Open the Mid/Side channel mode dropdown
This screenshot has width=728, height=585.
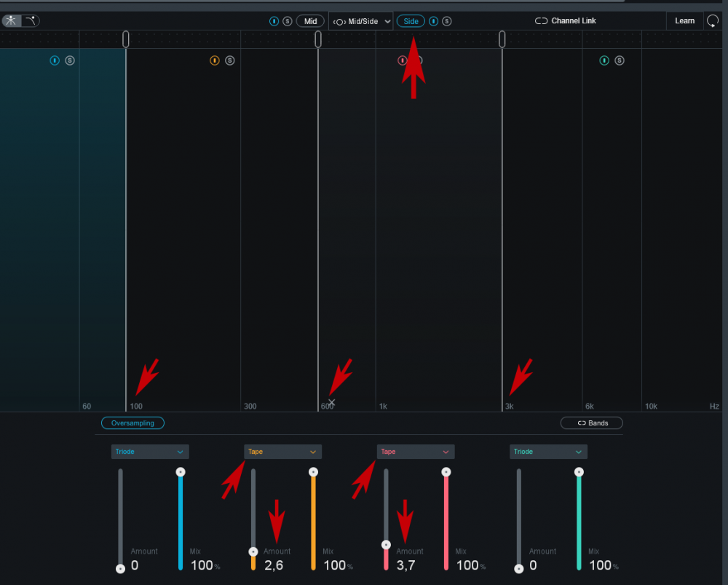click(361, 21)
